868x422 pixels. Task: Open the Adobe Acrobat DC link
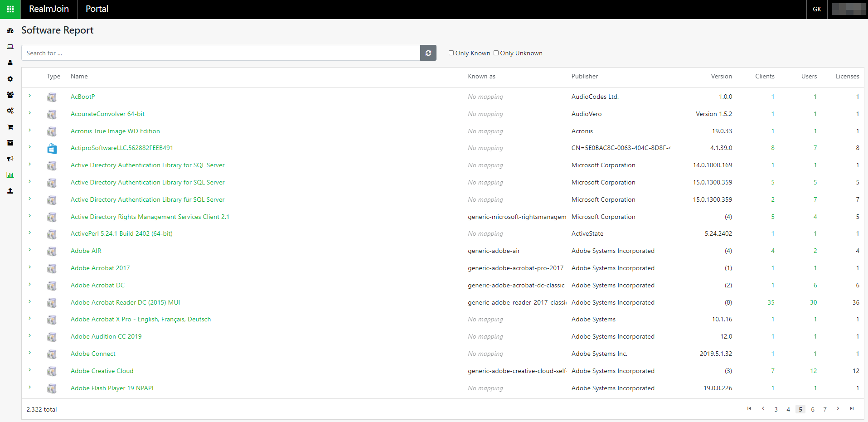coord(97,285)
